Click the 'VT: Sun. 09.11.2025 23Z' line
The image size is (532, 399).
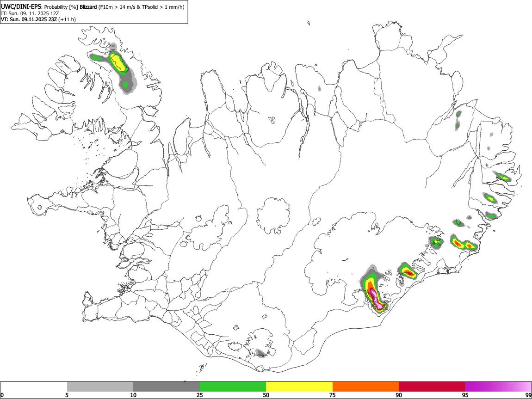[29, 19]
